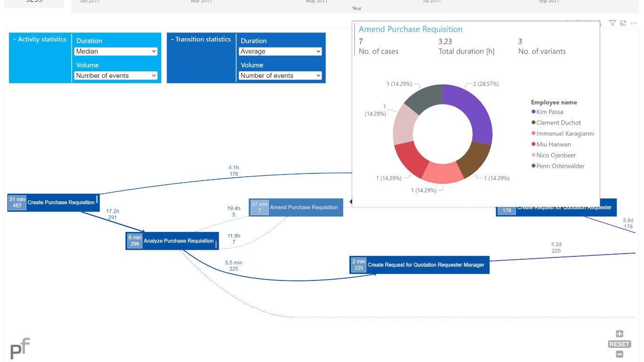Collapse the Activity statistics panel
Image resolution: width=644 pixels, height=362 pixels.
pos(40,40)
